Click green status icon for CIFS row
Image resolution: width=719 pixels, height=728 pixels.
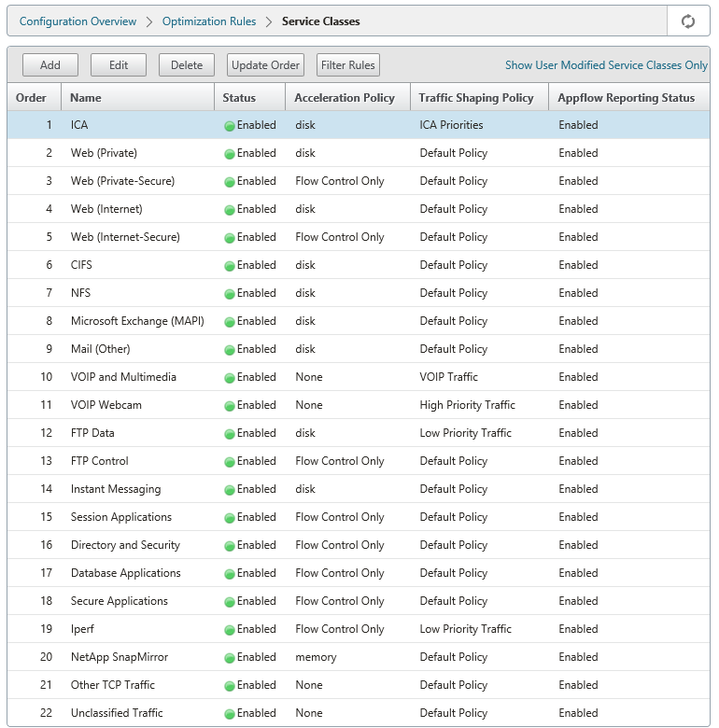pos(230,266)
